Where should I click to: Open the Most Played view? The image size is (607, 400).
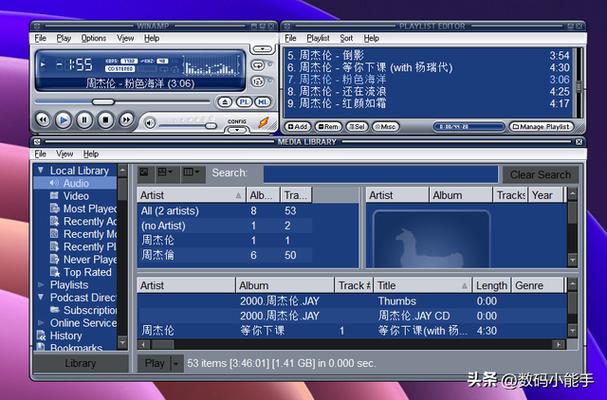[x=84, y=209]
